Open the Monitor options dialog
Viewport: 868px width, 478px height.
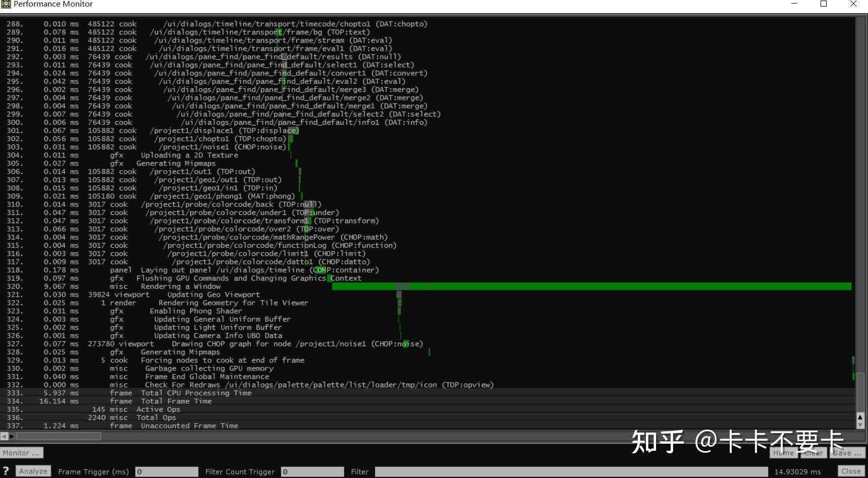(x=22, y=453)
